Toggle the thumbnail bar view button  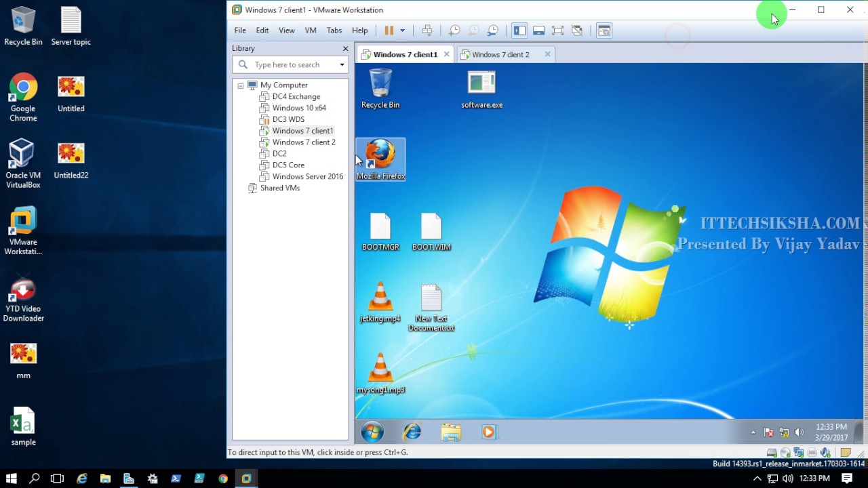[x=538, y=30]
